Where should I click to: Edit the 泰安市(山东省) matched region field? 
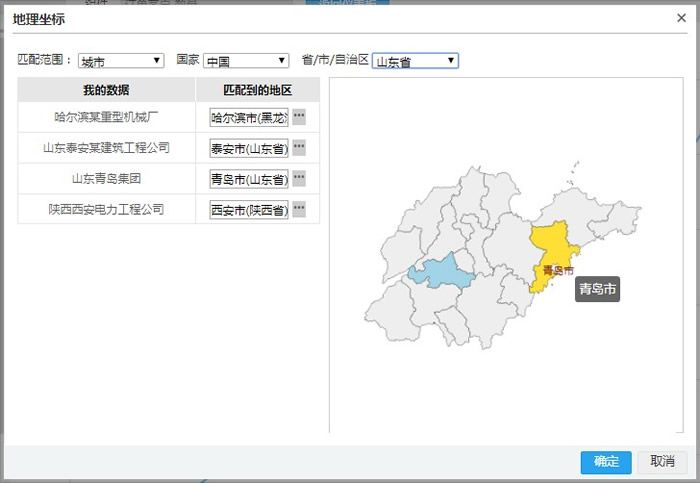point(249,148)
